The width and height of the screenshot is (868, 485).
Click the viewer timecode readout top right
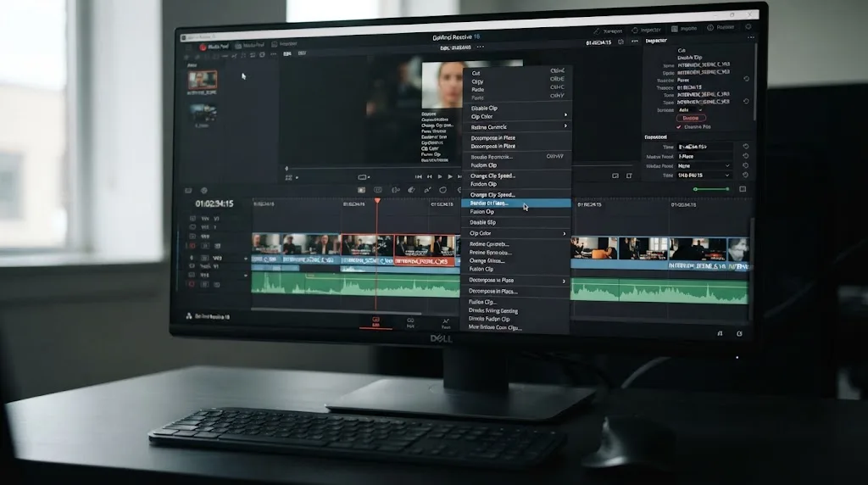598,42
